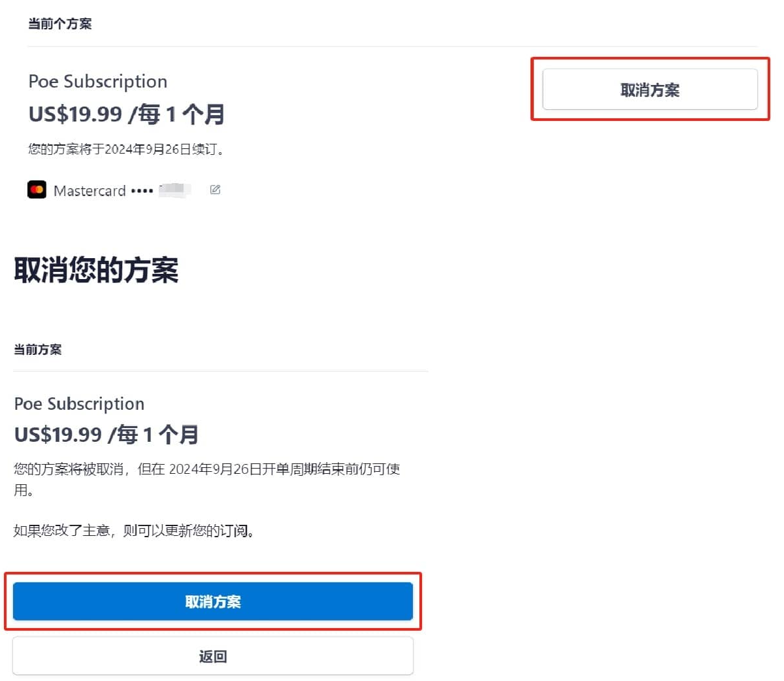This screenshot has height=681, width=784.
Task: Click the 当前个方案 section heading
Action: pyautogui.click(x=59, y=24)
